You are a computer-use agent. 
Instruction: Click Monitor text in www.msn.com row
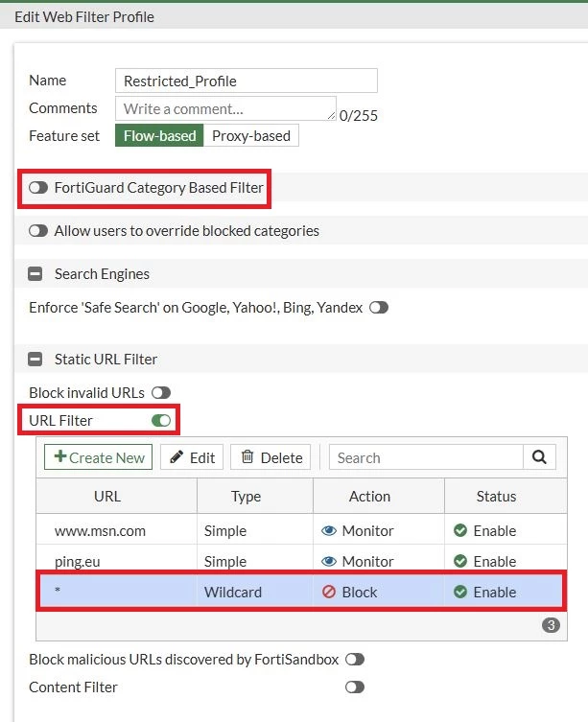tap(367, 531)
